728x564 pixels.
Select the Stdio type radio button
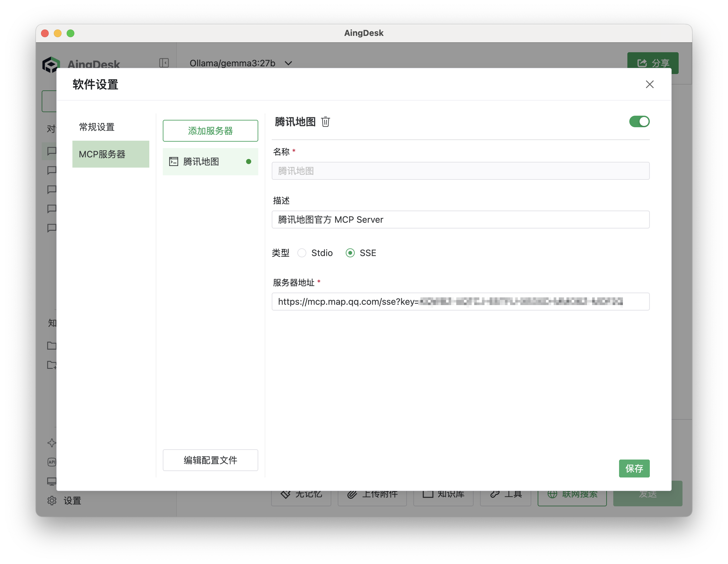302,253
